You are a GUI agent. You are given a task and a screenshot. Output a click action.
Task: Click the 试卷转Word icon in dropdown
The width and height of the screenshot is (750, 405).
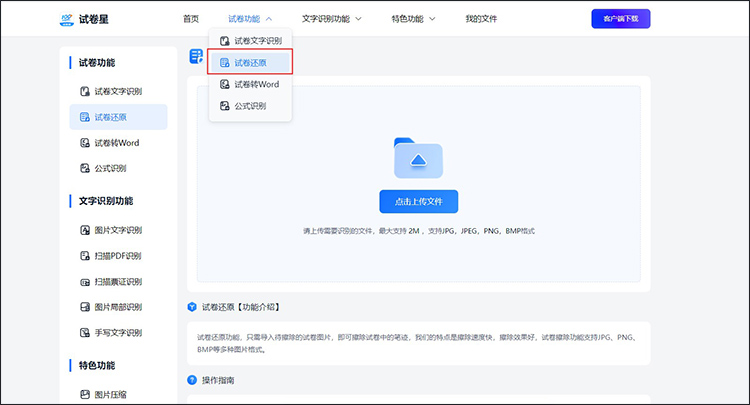tap(224, 84)
